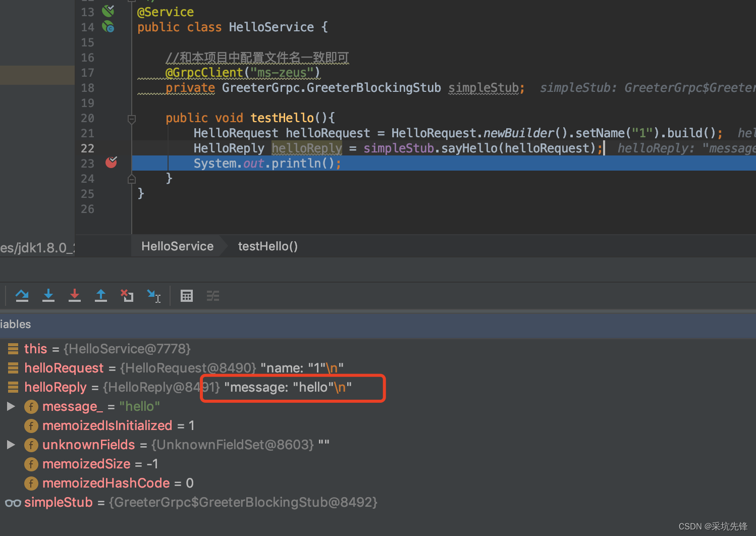The image size is (756, 536).
Task: Click the Variables panel header
Action: [378, 325]
